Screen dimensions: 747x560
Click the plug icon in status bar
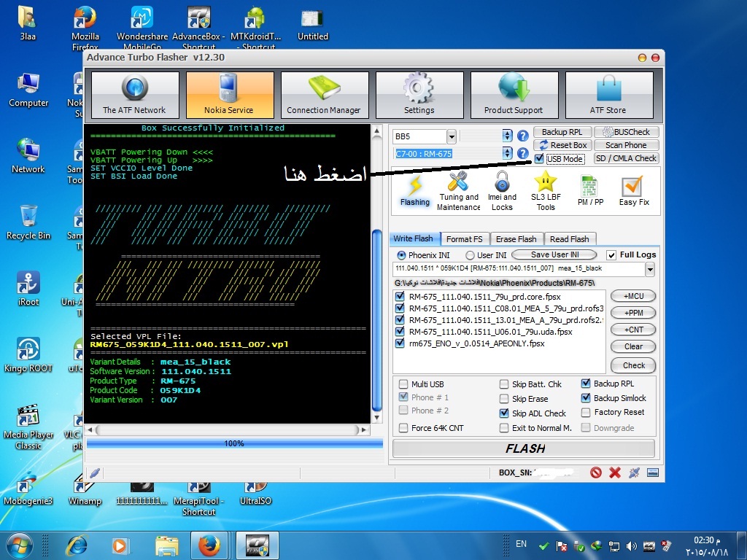634,472
